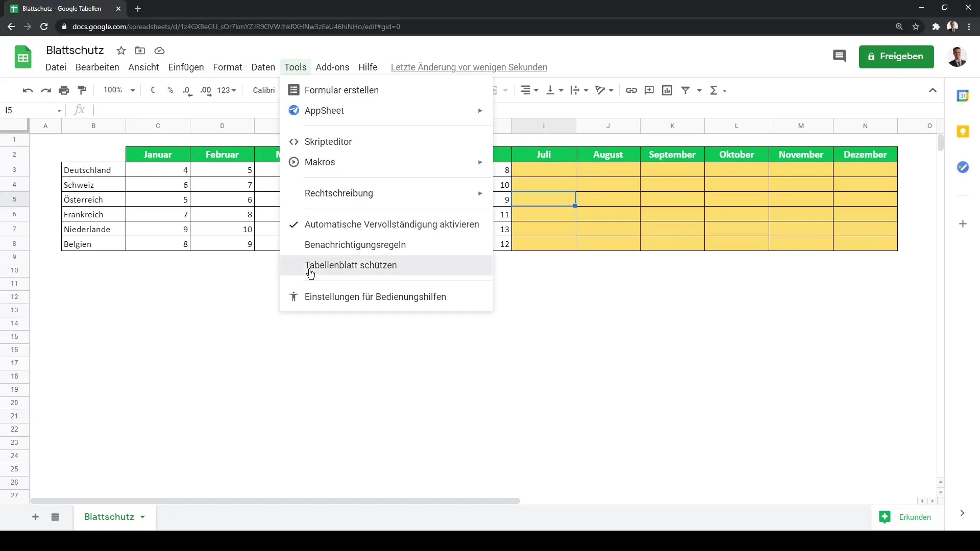This screenshot has height=551, width=980.
Task: Select the Deutschland cell
Action: [93, 170]
